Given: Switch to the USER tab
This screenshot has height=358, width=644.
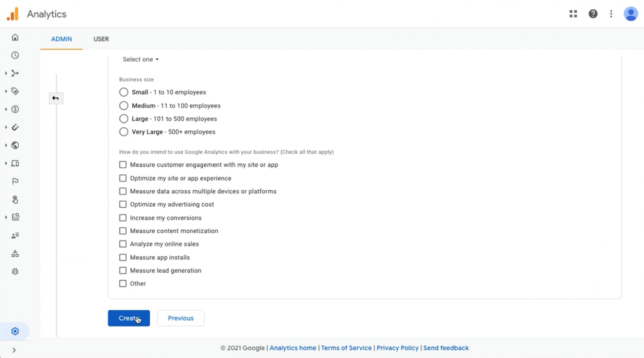Looking at the screenshot, I should pos(101,39).
